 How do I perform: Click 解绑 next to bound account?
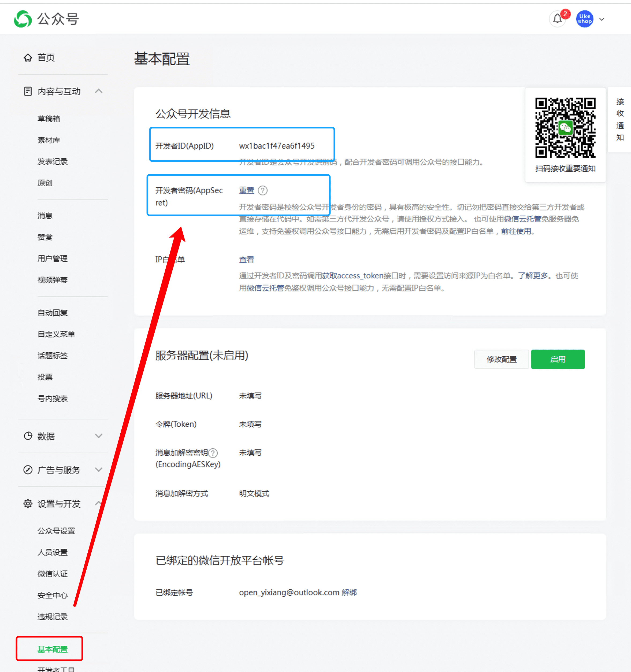tap(349, 593)
